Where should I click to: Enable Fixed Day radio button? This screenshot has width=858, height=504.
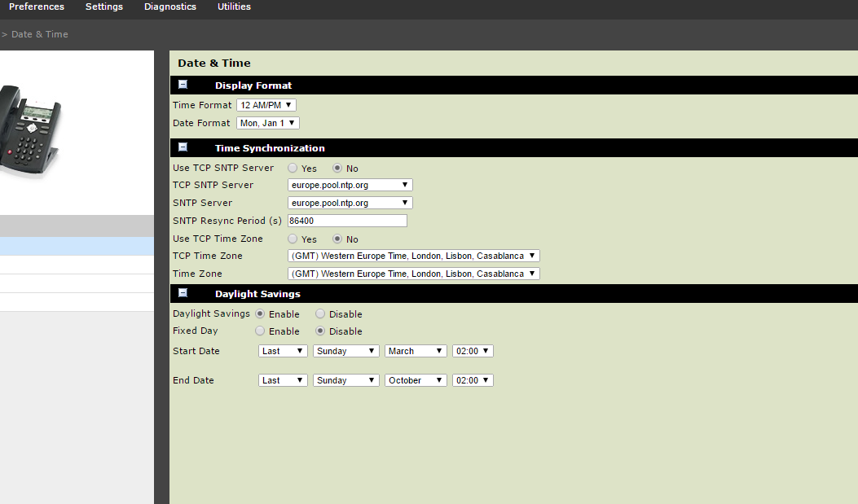pyautogui.click(x=260, y=331)
